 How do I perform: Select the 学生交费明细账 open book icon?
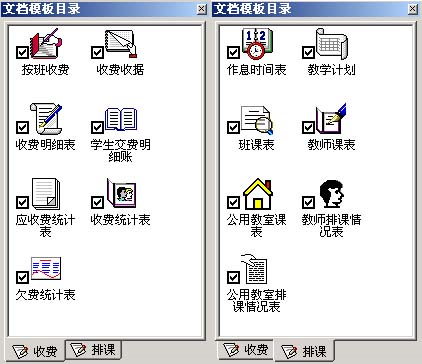121,119
